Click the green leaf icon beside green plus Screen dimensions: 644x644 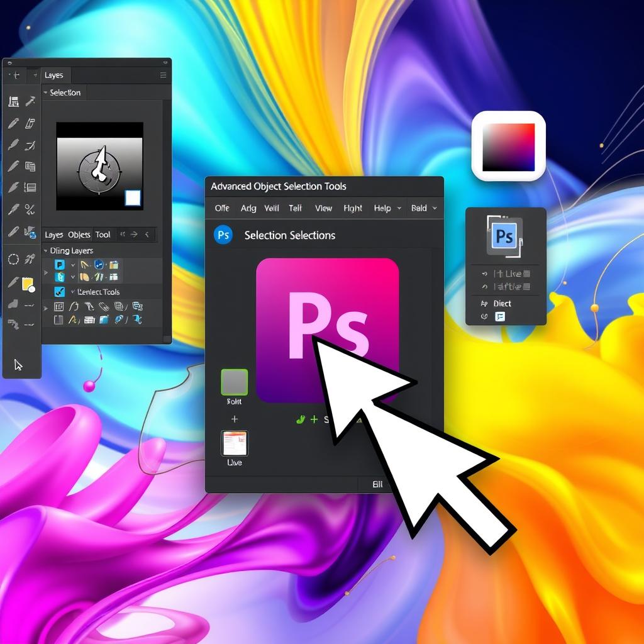(301, 419)
